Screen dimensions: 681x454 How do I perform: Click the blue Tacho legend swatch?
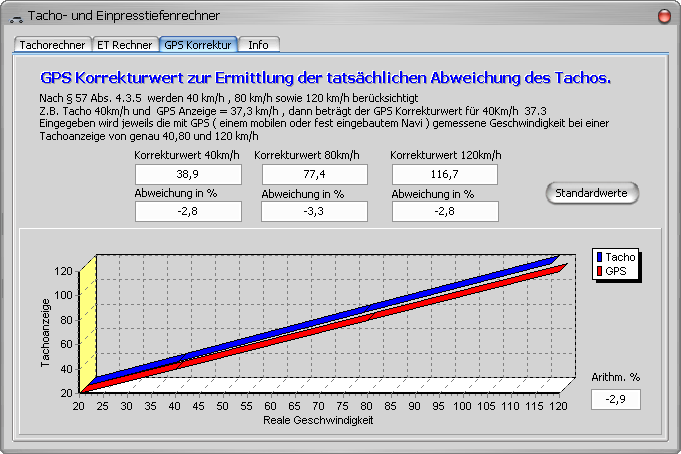pos(599,257)
